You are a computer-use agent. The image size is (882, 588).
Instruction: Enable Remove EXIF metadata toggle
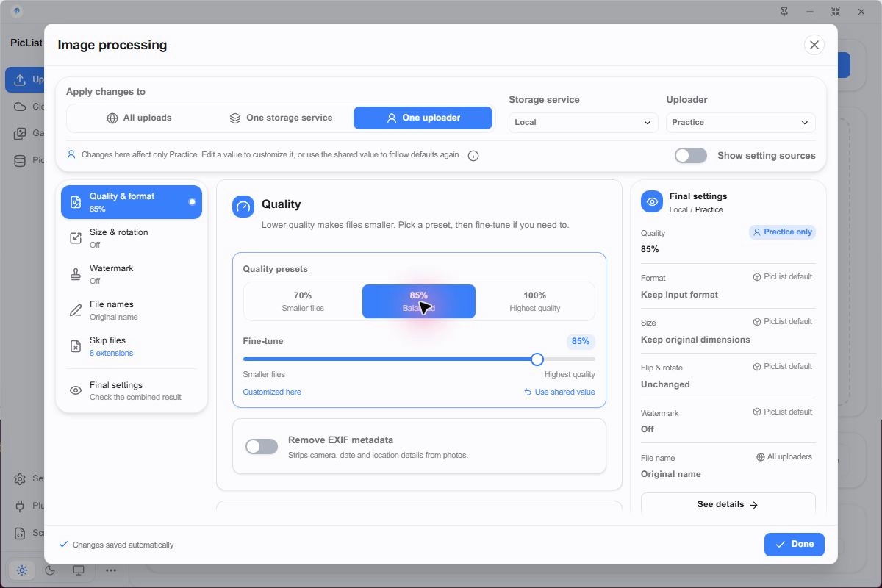tap(262, 446)
